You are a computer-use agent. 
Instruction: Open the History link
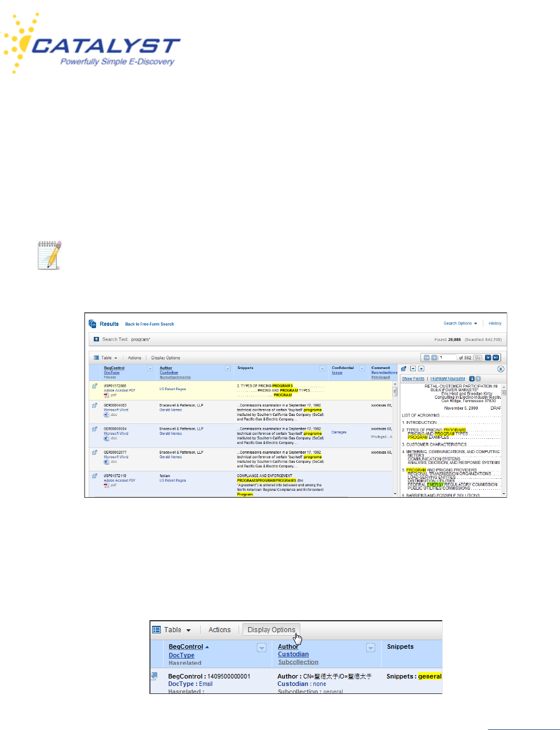(x=495, y=323)
